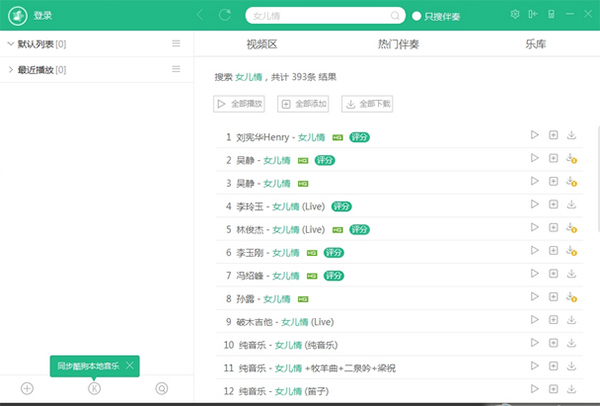Open the menu icon for 默认列表
The image size is (600, 406).
pos(176,44)
